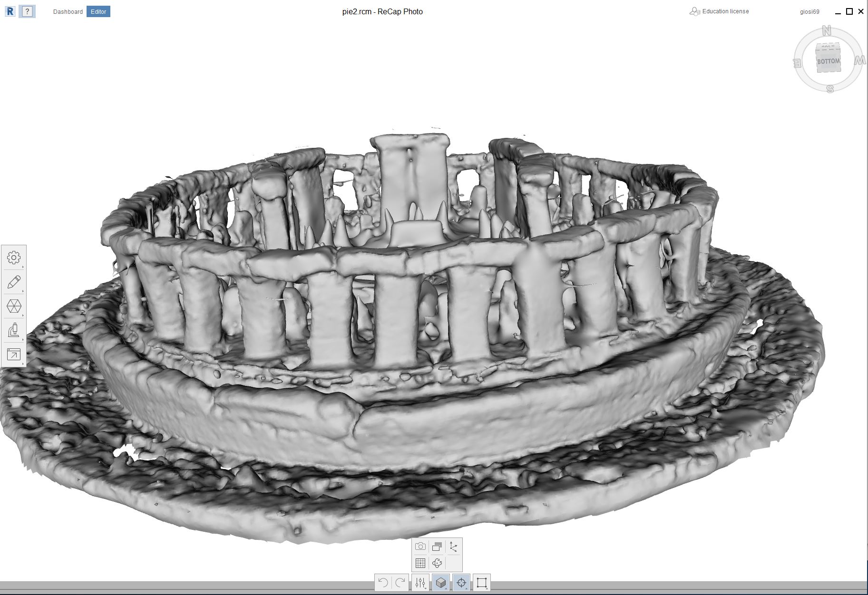The image size is (868, 595).
Task: Open the Analyze microscope tools
Action: [x=14, y=330]
